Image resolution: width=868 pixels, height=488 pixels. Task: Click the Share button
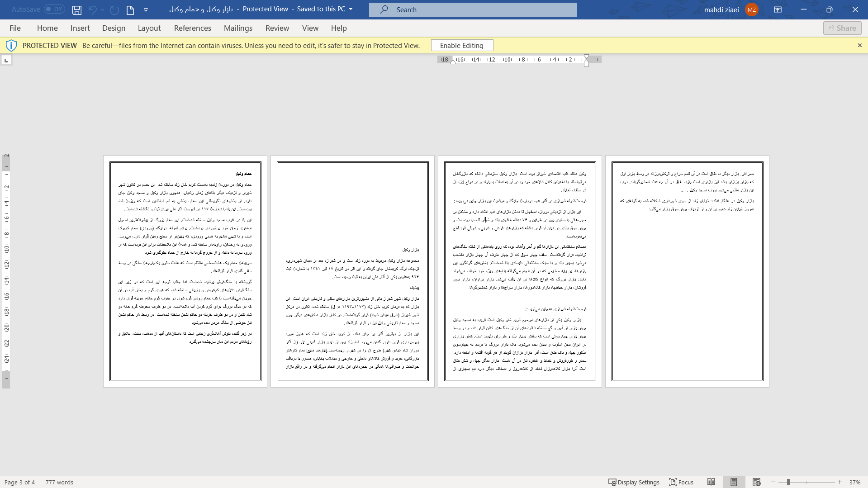(x=842, y=28)
